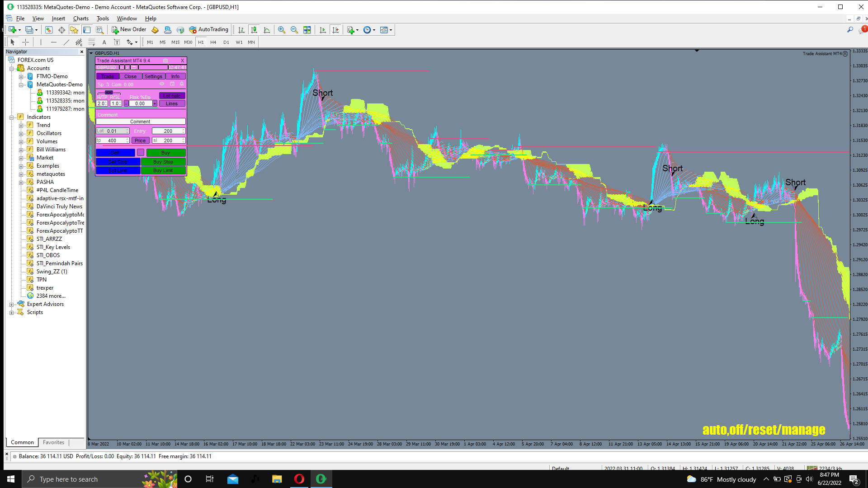Select the draw trendline tool
The width and height of the screenshot is (868, 488).
66,42
